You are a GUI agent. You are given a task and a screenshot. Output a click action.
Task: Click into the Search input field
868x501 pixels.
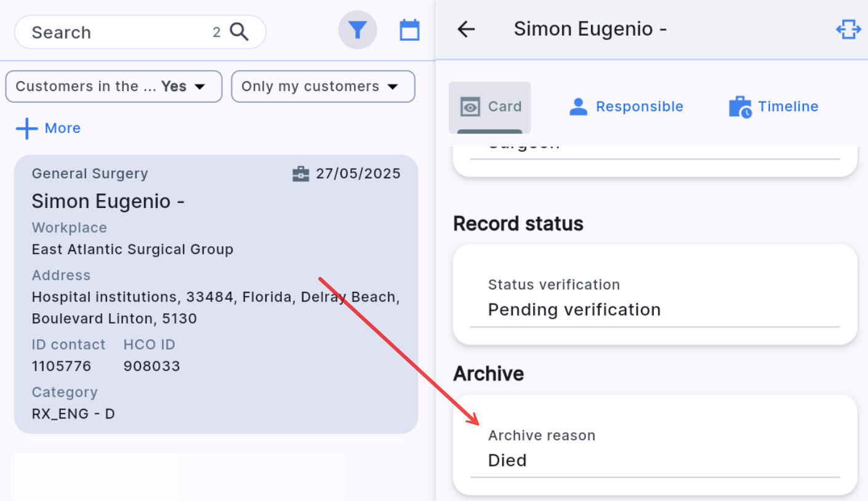click(x=117, y=33)
